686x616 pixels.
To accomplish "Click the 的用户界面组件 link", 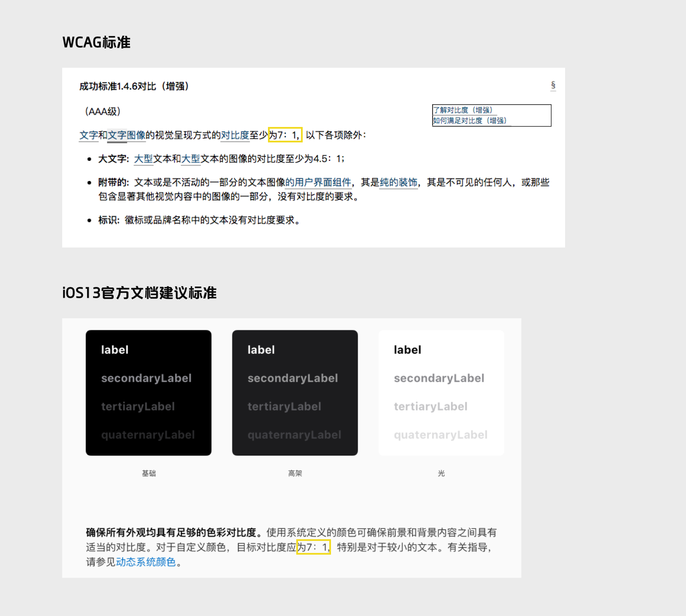I will [319, 182].
